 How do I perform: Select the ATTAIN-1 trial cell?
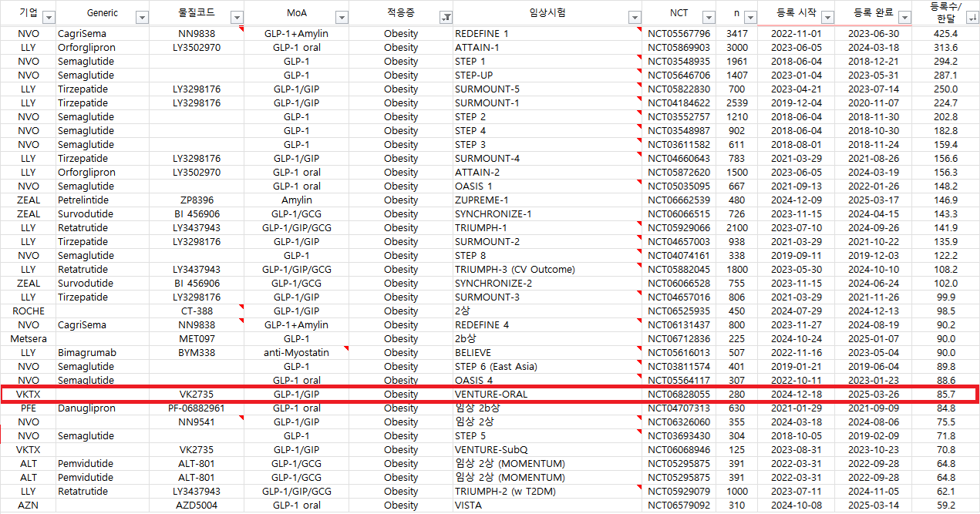point(548,48)
